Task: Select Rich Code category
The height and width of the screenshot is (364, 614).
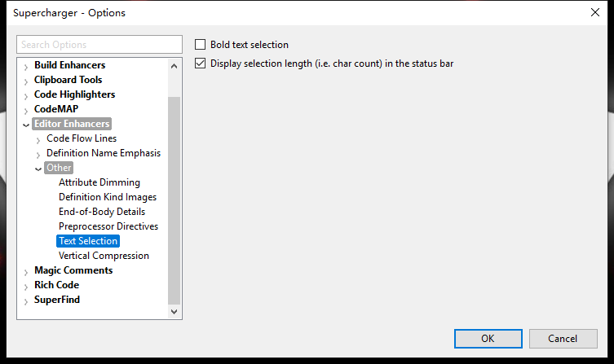Action: coord(56,285)
